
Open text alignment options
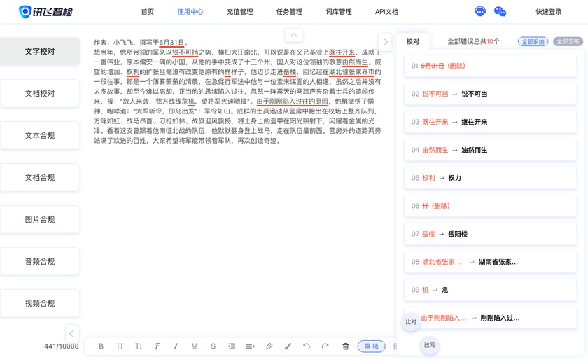(x=250, y=346)
